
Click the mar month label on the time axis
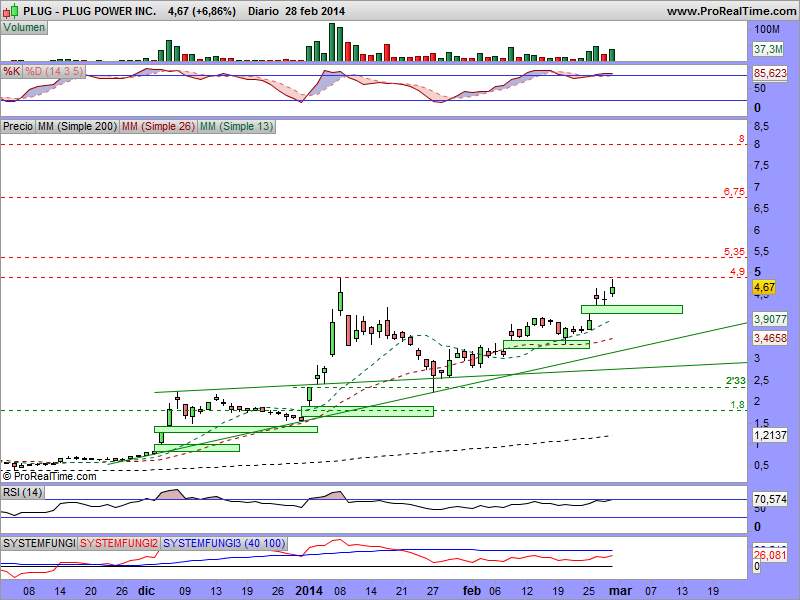pos(621,591)
